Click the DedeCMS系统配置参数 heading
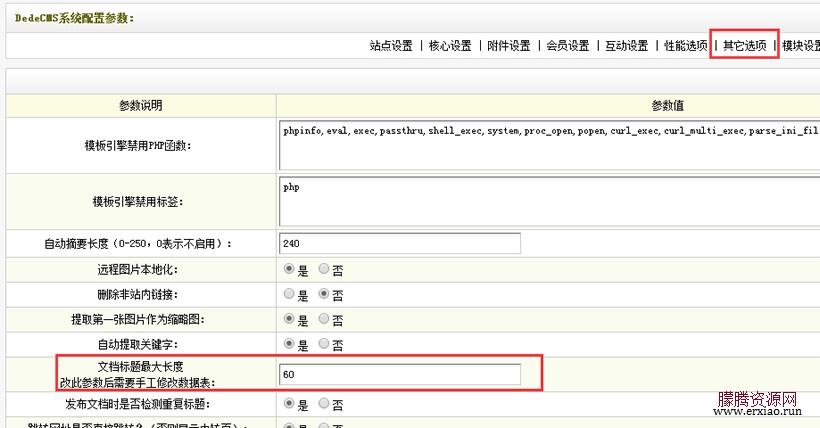Screen dimensions: 820x428 [74, 18]
